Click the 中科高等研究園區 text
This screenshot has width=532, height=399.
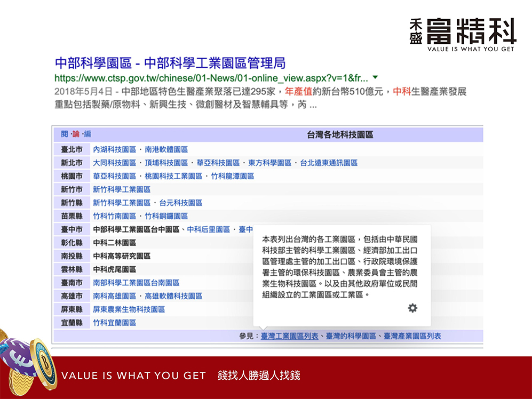[122, 256]
